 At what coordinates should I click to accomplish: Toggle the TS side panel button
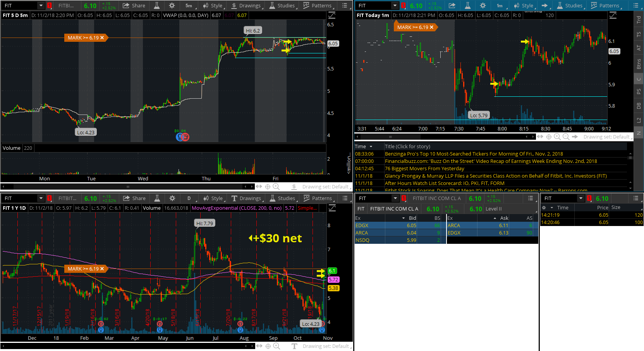click(639, 34)
